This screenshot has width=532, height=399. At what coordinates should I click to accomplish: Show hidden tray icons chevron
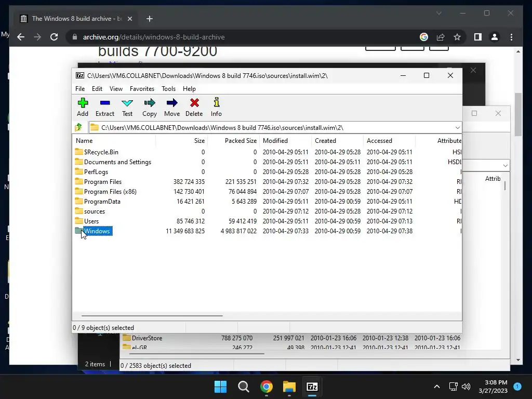tap(436, 387)
